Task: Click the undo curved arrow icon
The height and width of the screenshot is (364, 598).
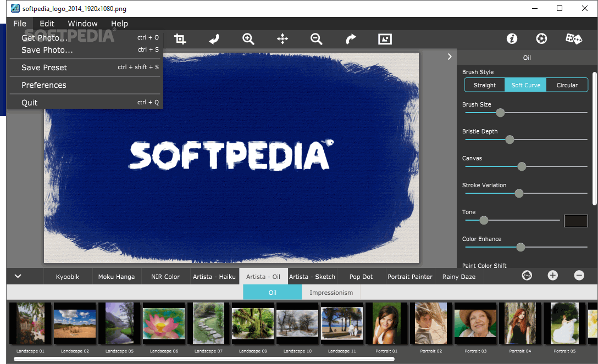Action: click(x=214, y=39)
